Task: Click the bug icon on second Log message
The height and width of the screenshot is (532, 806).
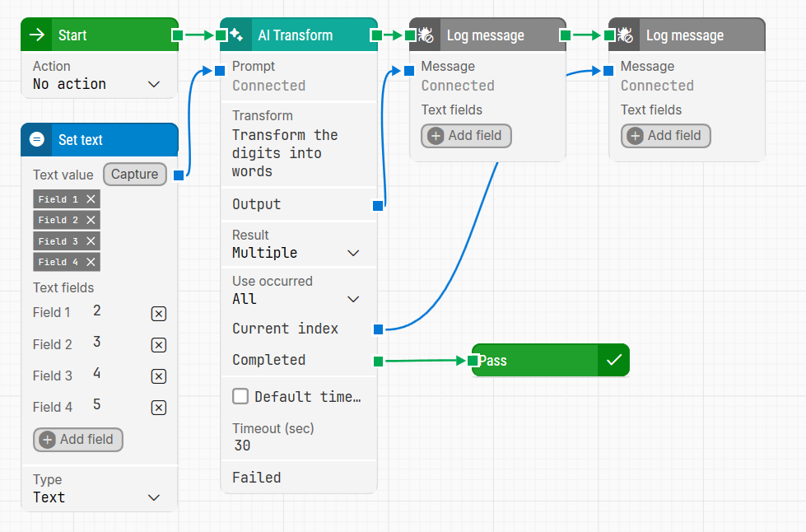Action: (625, 35)
